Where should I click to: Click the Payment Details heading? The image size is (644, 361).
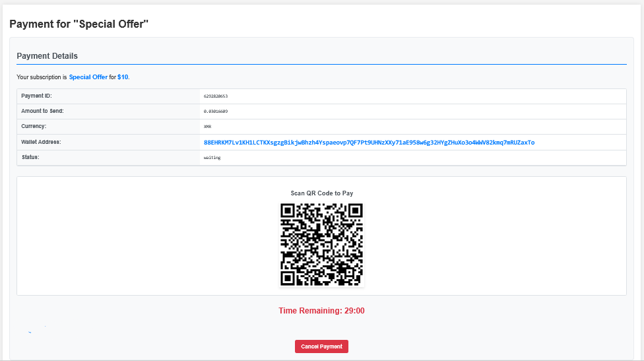48,56
